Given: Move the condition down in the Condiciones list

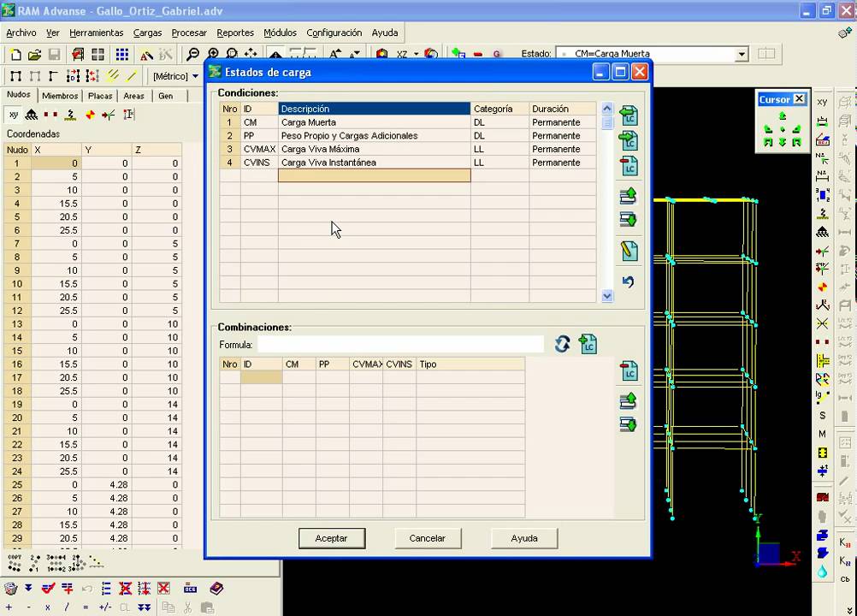Looking at the screenshot, I should click(x=629, y=220).
